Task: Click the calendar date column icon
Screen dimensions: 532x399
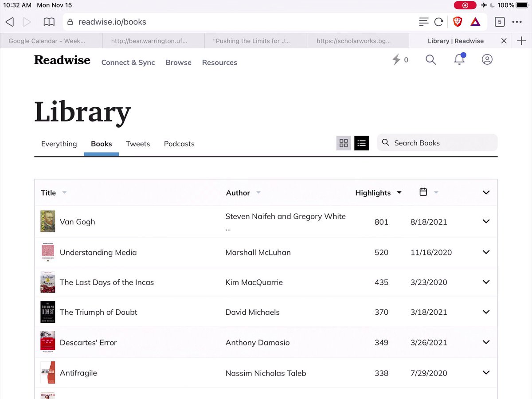Action: pos(423,192)
